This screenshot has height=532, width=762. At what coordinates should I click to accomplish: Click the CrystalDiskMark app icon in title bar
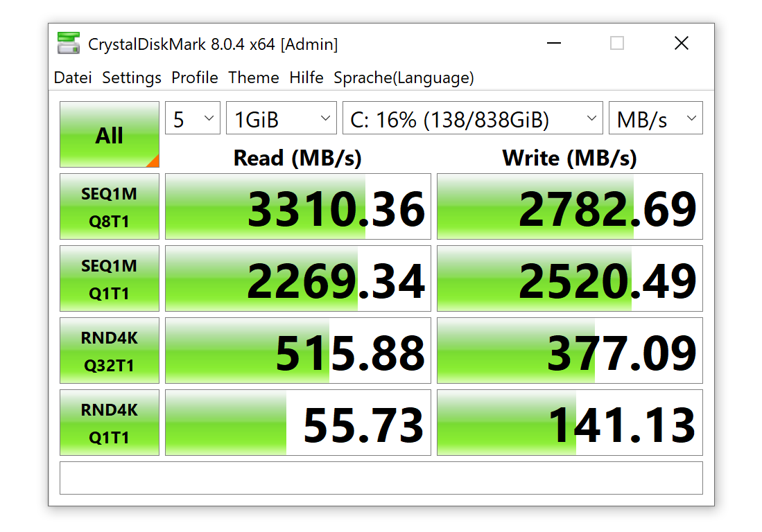point(68,43)
